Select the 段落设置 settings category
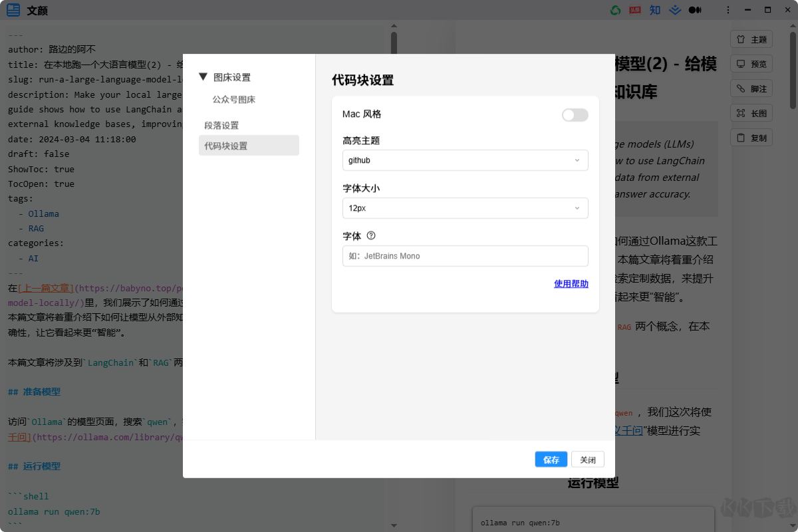 220,124
